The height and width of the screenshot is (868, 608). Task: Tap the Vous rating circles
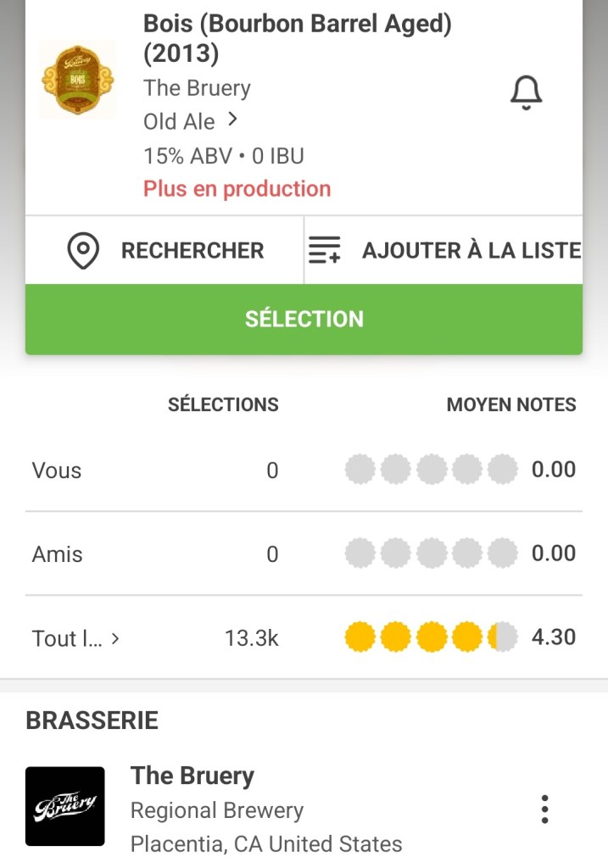(431, 469)
